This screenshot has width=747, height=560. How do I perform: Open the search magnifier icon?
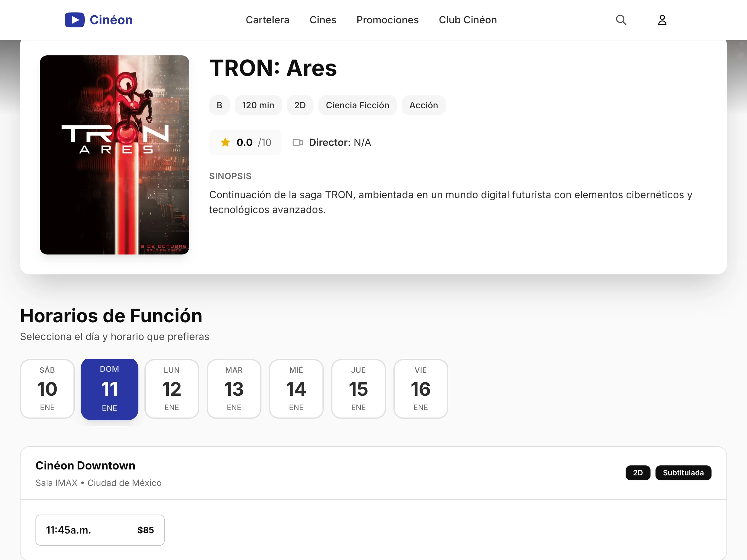pos(621,20)
